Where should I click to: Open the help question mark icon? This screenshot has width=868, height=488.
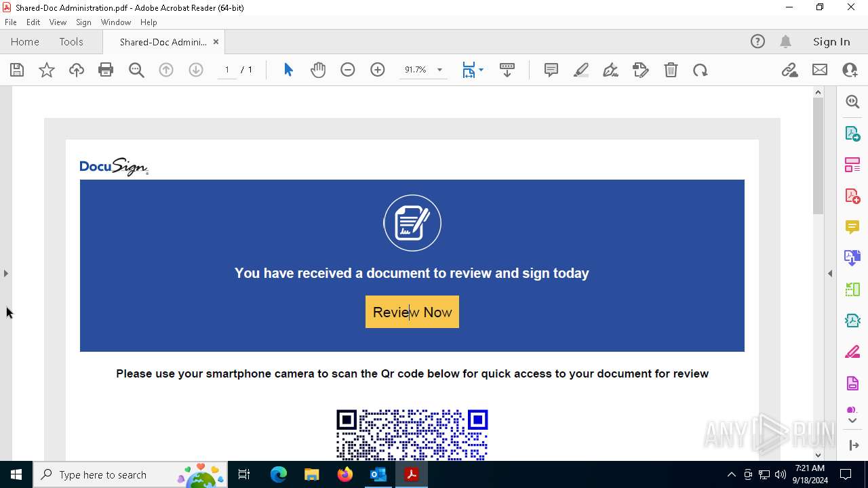pyautogui.click(x=757, y=42)
